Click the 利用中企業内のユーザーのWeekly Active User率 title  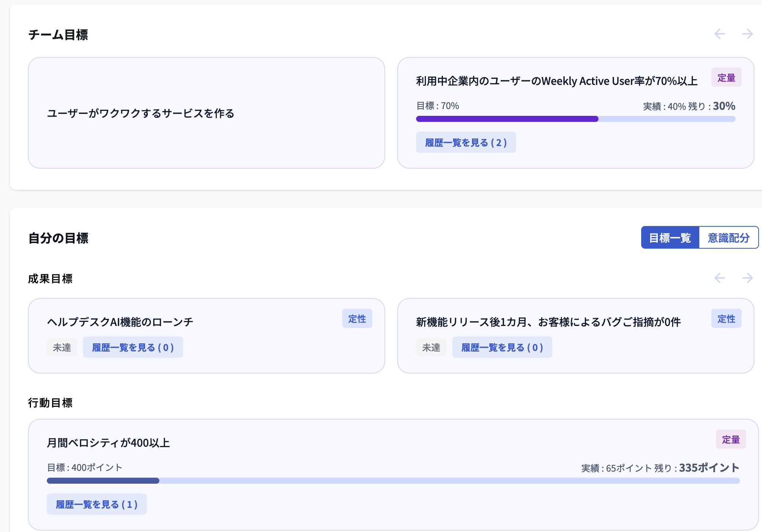click(x=557, y=81)
